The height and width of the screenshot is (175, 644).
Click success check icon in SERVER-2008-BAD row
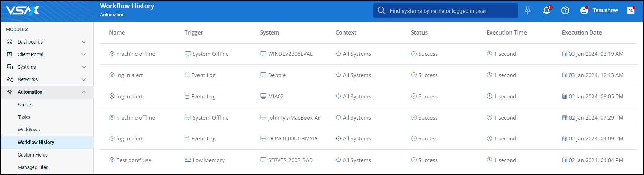pyautogui.click(x=414, y=160)
